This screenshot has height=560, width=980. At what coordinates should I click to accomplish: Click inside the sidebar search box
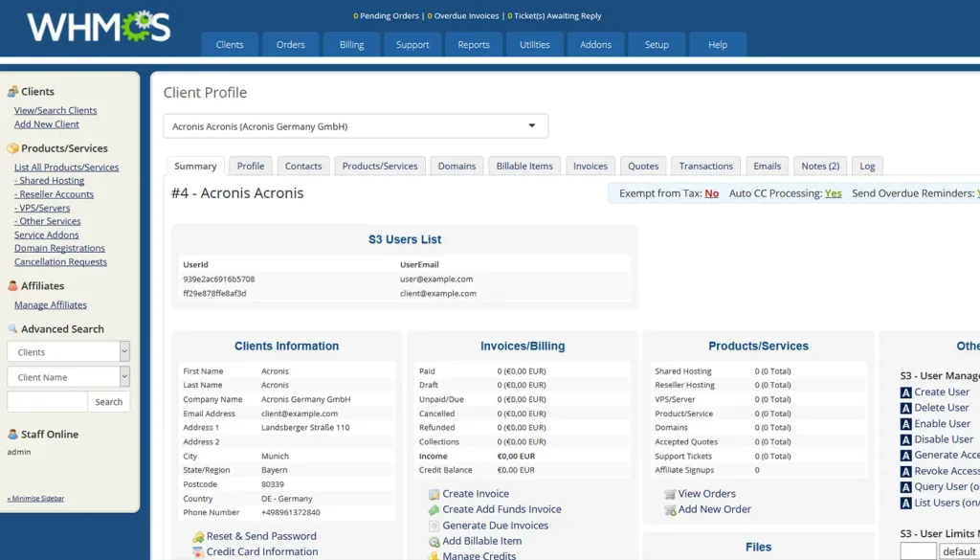46,401
